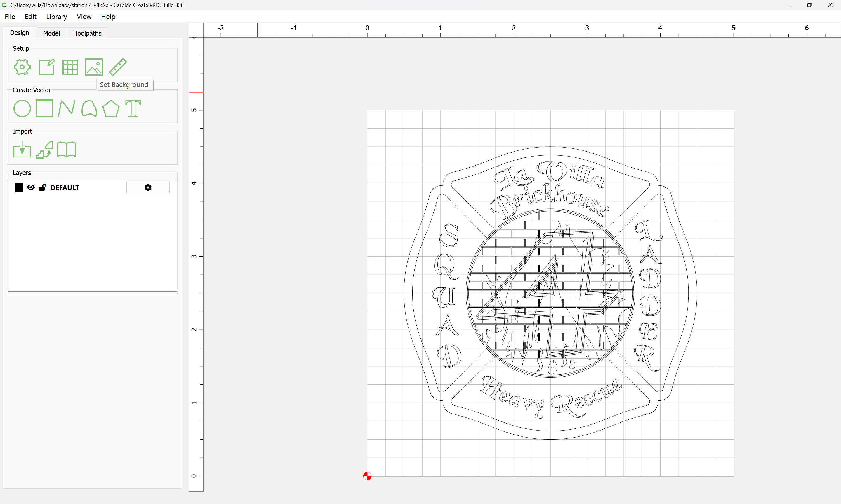Click the edit document setup icon
This screenshot has width=841, height=504.
click(46, 67)
